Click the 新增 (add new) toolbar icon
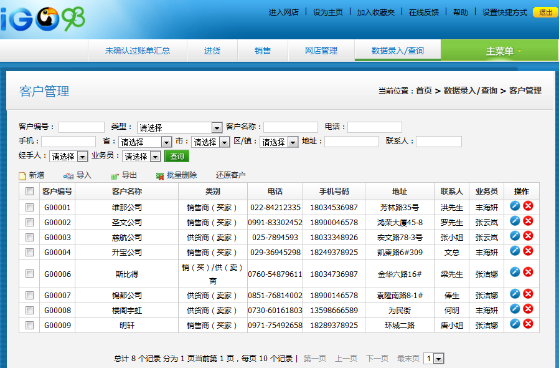 click(22, 176)
